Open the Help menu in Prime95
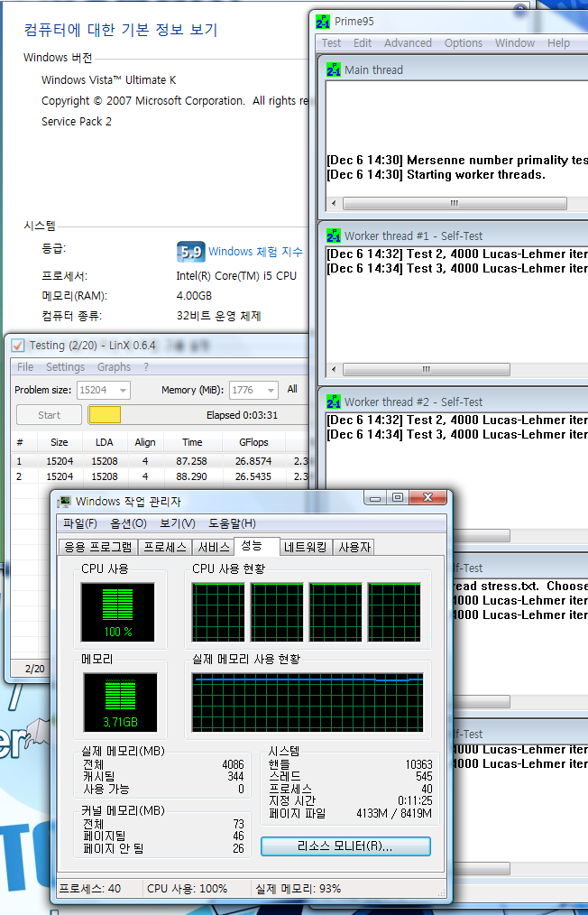The height and width of the screenshot is (915, 588). click(x=558, y=43)
